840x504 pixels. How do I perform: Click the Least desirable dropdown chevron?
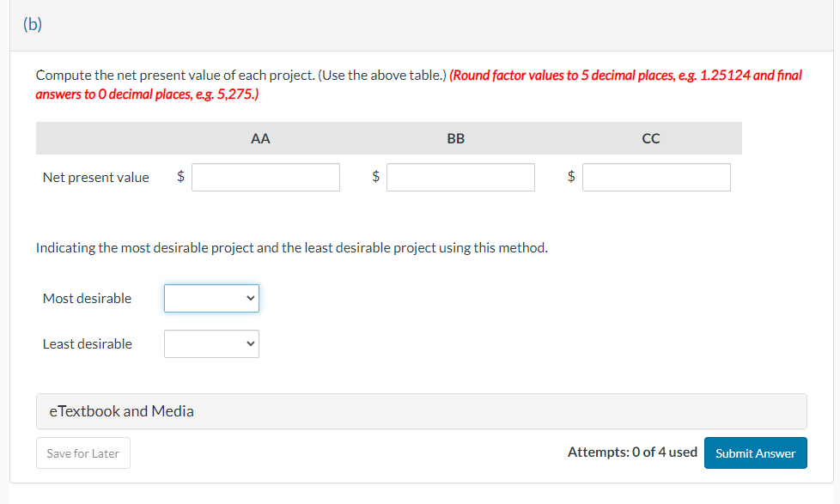point(249,343)
